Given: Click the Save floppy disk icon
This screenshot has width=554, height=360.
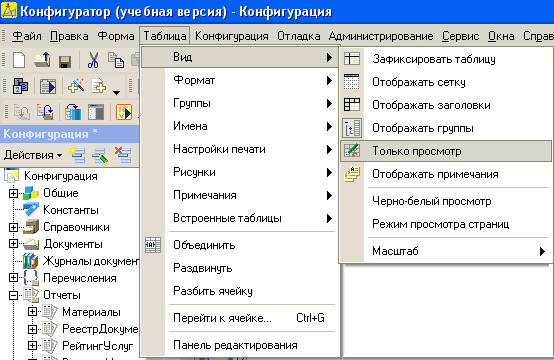Looking at the screenshot, I should point(65,61).
